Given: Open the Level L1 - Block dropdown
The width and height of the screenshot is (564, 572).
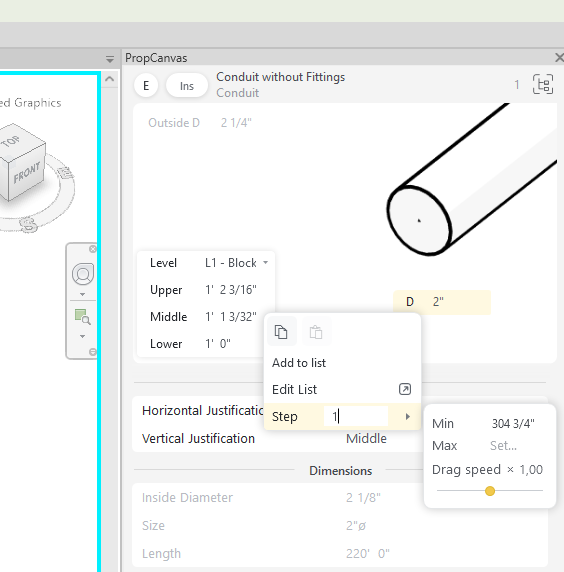Looking at the screenshot, I should point(236,263).
